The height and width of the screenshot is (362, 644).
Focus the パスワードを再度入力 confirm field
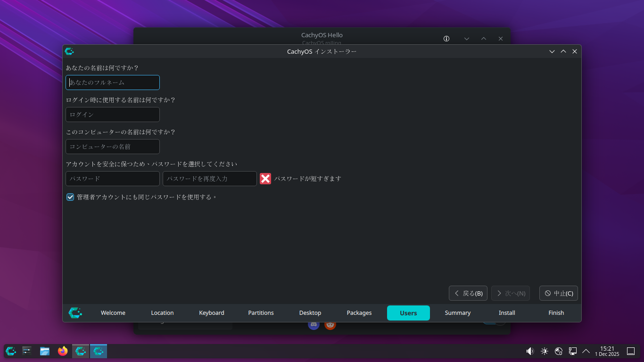pyautogui.click(x=210, y=179)
